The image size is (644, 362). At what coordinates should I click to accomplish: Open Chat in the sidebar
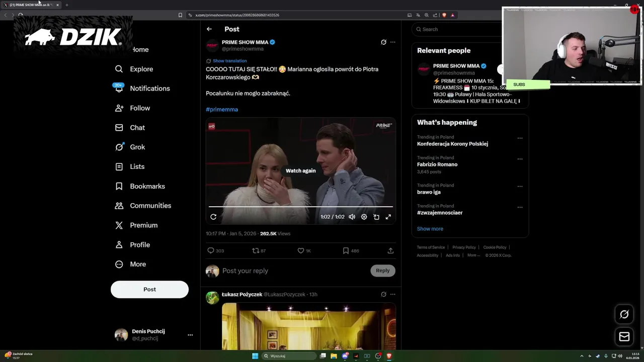pos(130,128)
